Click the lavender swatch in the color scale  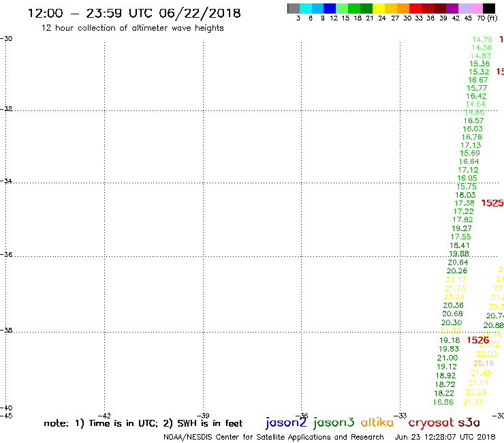[x=464, y=8]
